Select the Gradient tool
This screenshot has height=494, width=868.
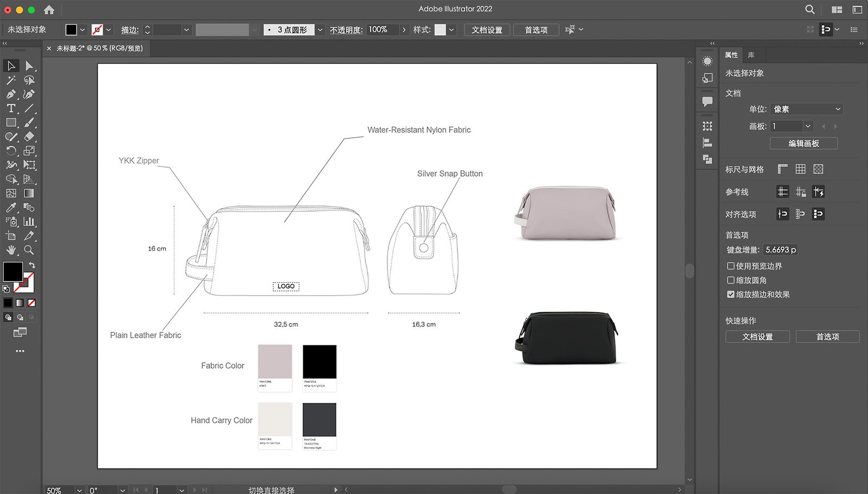(29, 193)
